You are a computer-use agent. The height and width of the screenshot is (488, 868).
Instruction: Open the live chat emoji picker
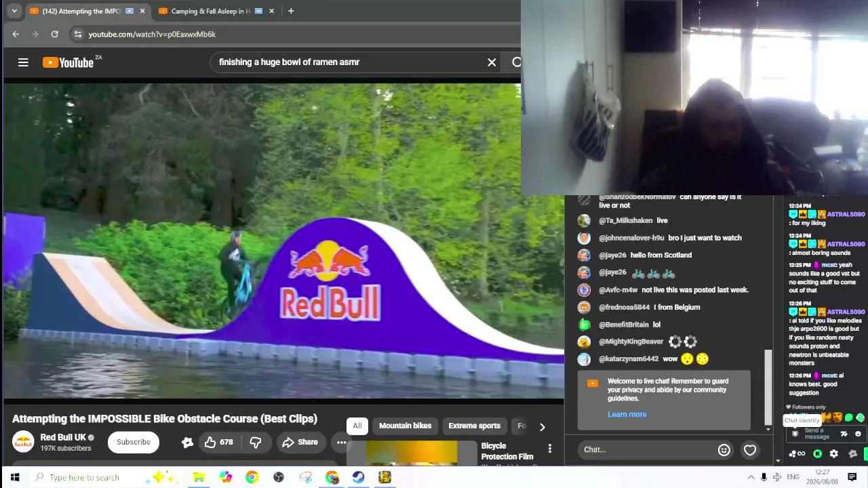[x=724, y=449]
